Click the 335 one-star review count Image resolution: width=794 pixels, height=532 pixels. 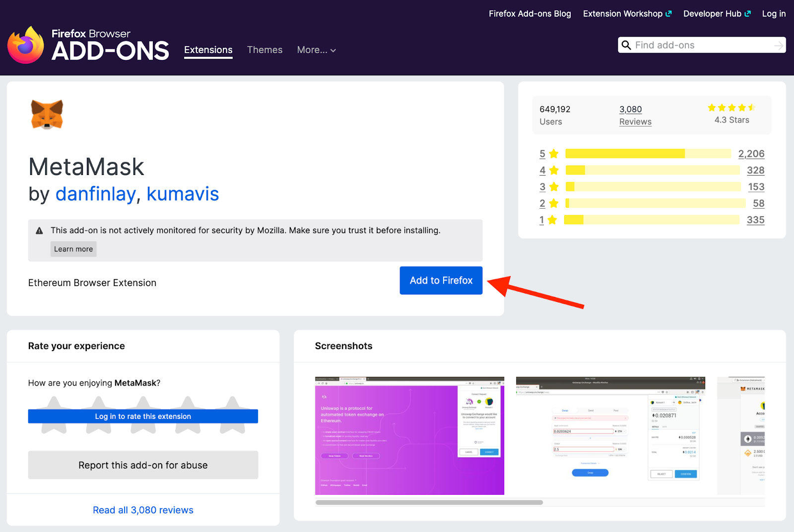756,220
